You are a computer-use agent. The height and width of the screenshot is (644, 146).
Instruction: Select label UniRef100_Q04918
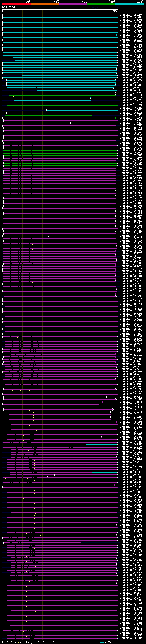coord(131,517)
